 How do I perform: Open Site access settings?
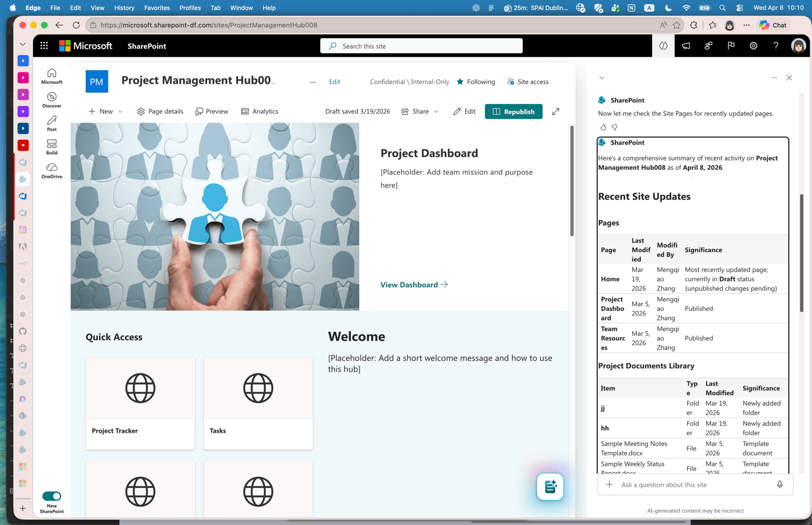pos(528,82)
